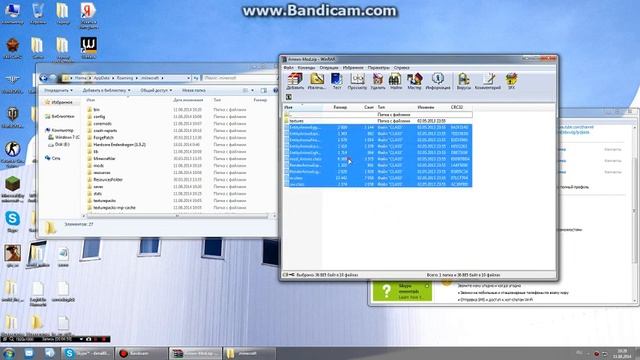The height and width of the screenshot is (360, 640).
Task: Click the Добавить (Add) icon in WinRAR toolbar
Action: 295,81
